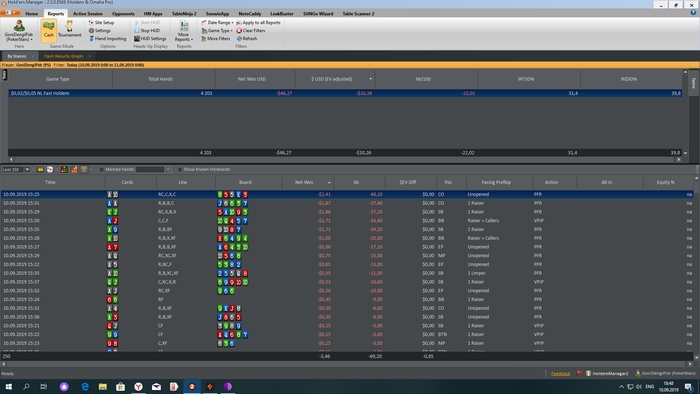This screenshot has height=394, width=700.
Task: Open the Opponents tab
Action: pos(123,13)
